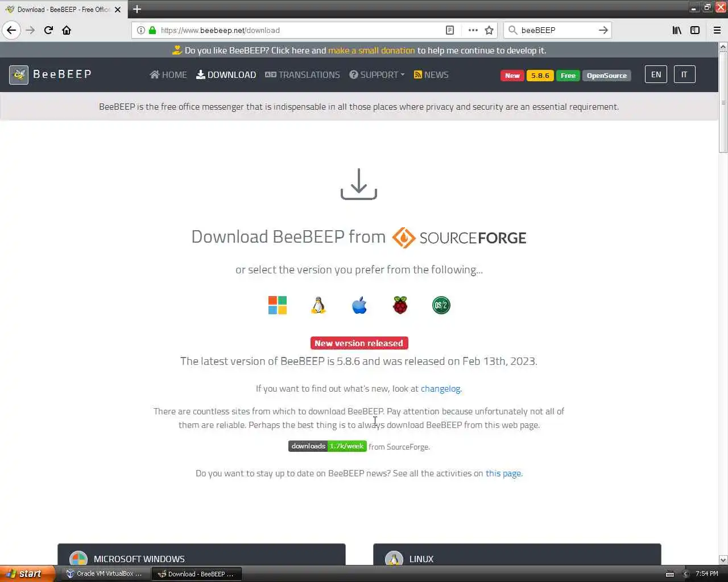Open the TRANSLATIONS menu item
The height and width of the screenshot is (582, 728).
303,74
